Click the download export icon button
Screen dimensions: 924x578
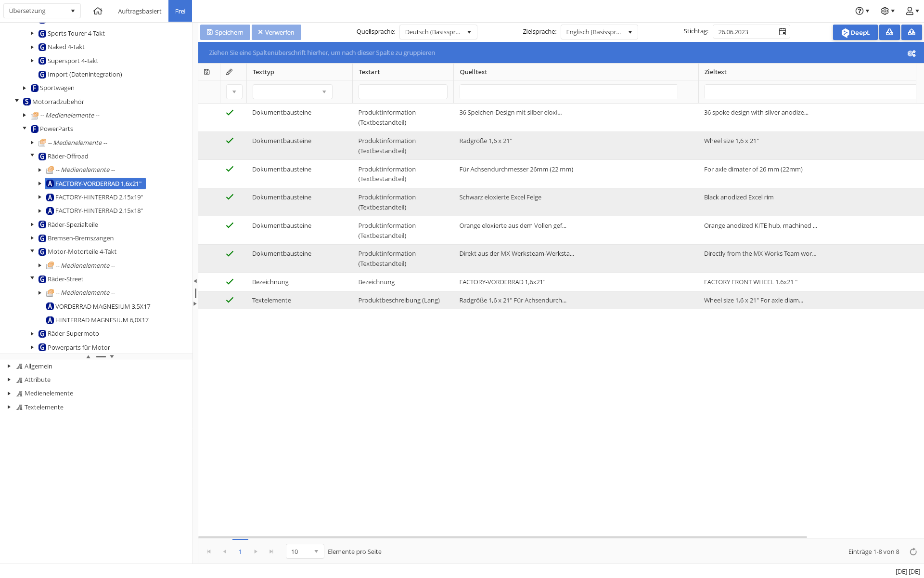click(889, 32)
